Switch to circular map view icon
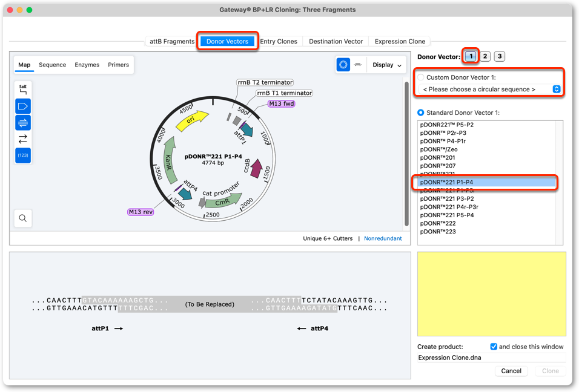579x392 pixels. pos(343,65)
